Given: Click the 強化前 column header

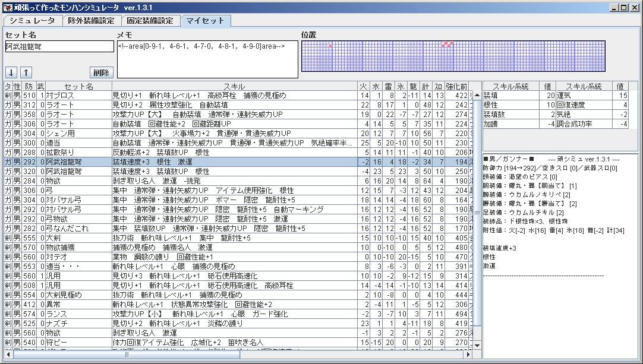Looking at the screenshot, I should pyautogui.click(x=456, y=87).
